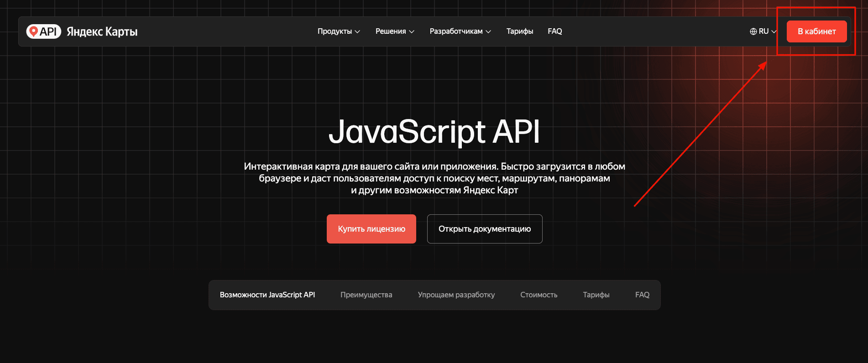Open the RU language selector
This screenshot has height=363, width=868.
(x=763, y=31)
